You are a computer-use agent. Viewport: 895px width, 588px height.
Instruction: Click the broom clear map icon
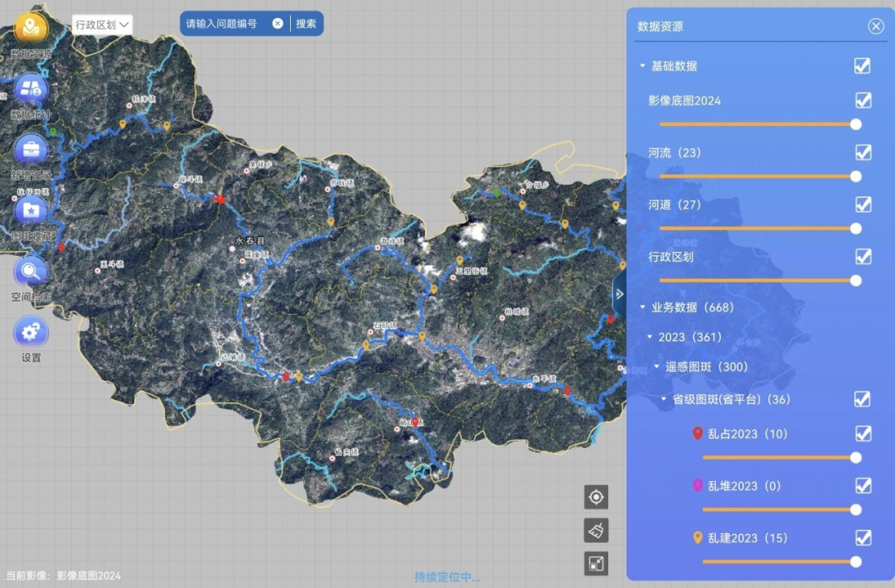[x=596, y=530]
